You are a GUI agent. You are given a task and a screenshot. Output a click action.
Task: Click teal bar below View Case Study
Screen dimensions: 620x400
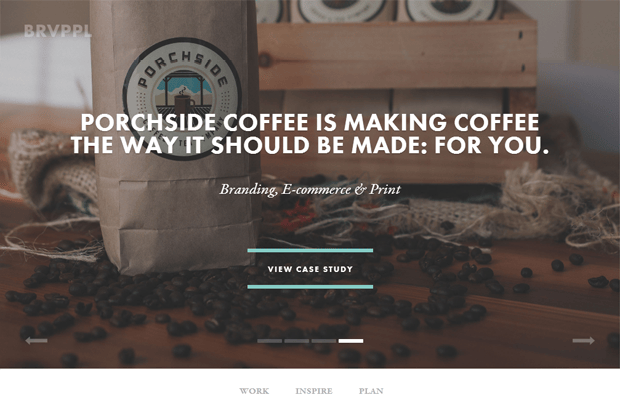pyautogui.click(x=310, y=287)
